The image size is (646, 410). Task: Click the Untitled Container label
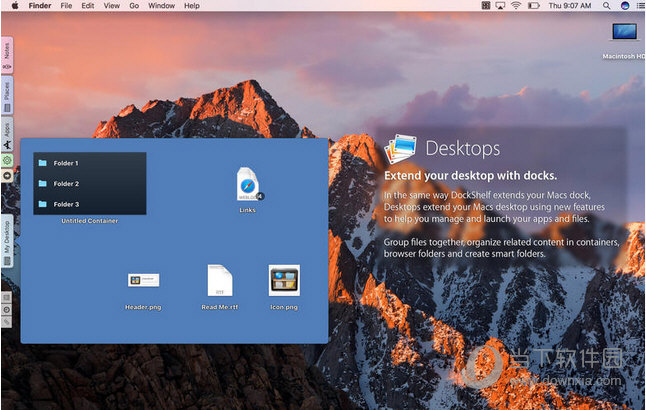click(90, 221)
